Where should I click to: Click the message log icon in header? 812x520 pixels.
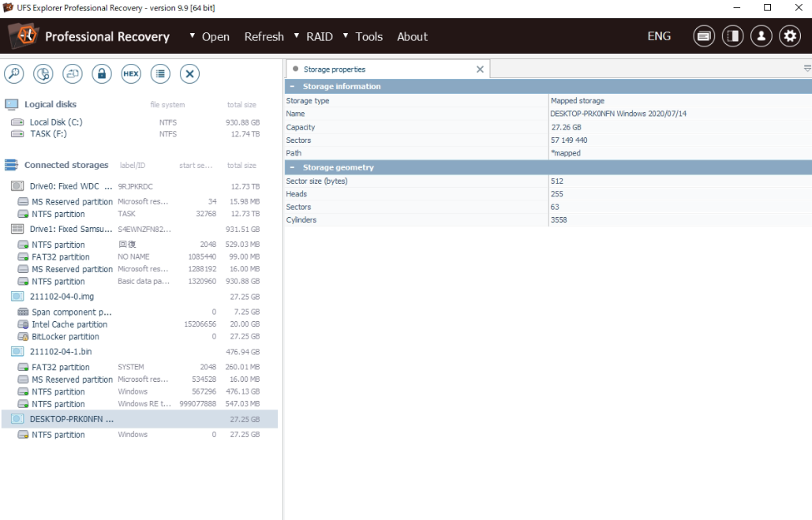tap(704, 36)
